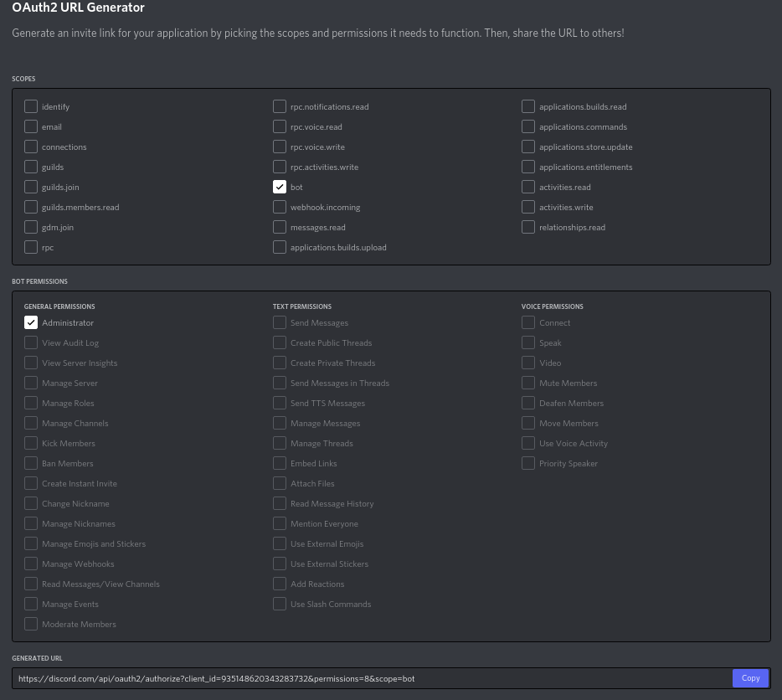Image resolution: width=782 pixels, height=700 pixels.
Task: Enable Read Message History permission
Action: 280,503
